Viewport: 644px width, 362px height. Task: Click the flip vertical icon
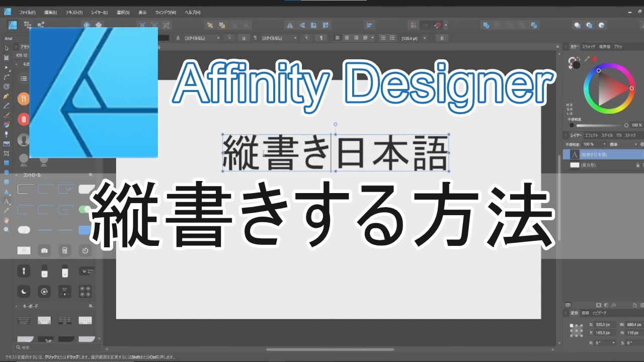click(302, 25)
